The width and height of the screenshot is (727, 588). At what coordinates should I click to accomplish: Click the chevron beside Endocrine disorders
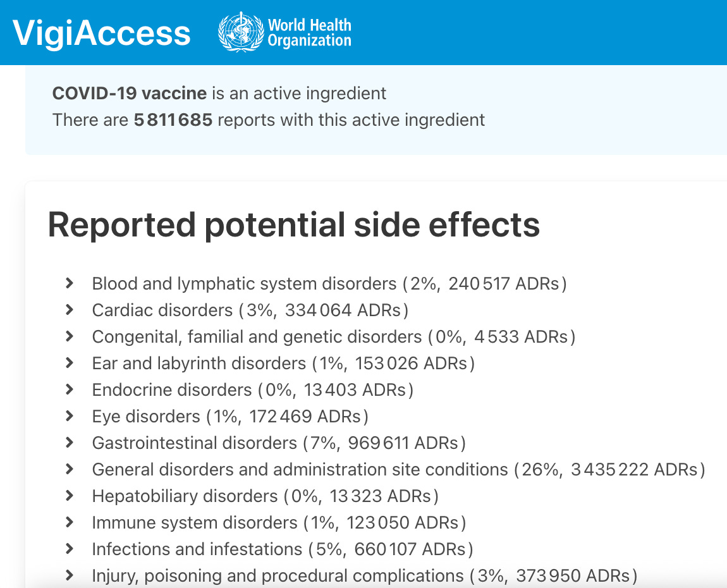point(68,389)
